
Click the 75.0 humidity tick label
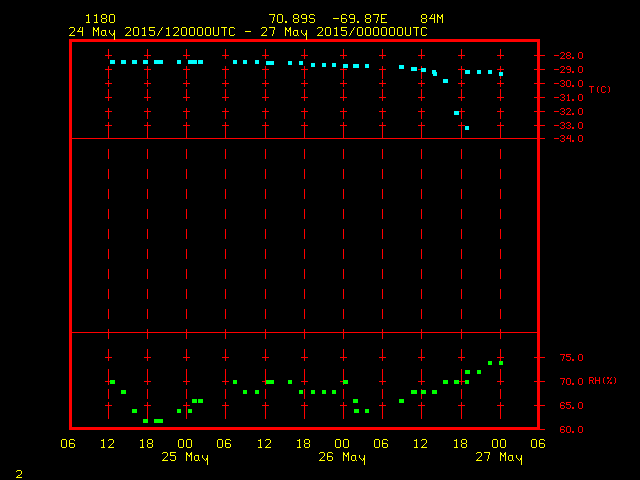pyautogui.click(x=568, y=358)
